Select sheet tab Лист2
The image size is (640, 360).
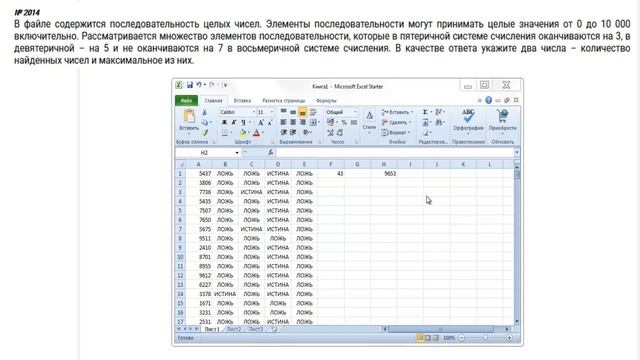[x=233, y=329]
